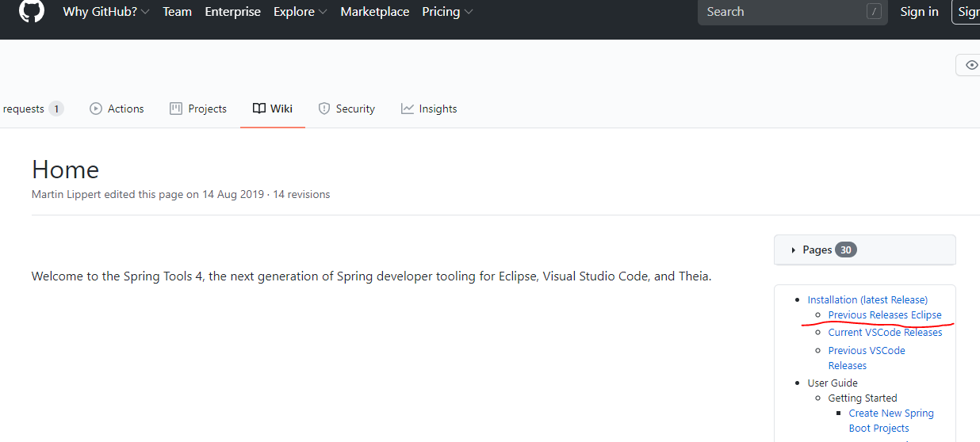This screenshot has height=442, width=980.
Task: Click the Welcome to Spring Tools 4 paragraph
Action: [x=371, y=276]
